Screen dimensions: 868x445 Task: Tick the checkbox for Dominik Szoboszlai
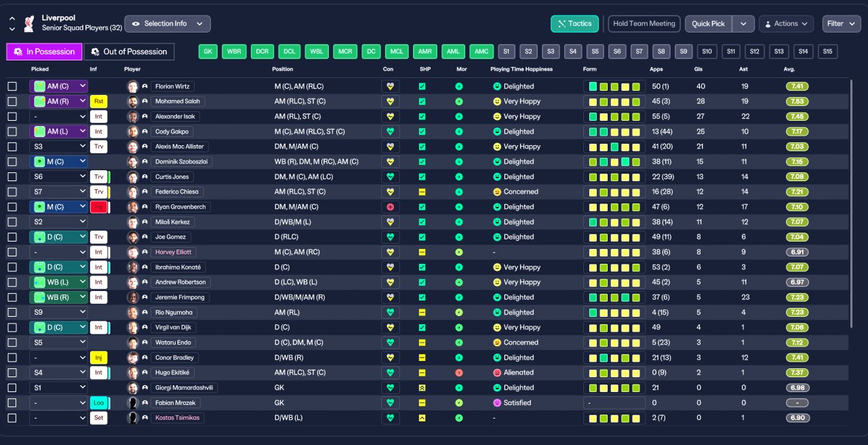click(x=12, y=161)
